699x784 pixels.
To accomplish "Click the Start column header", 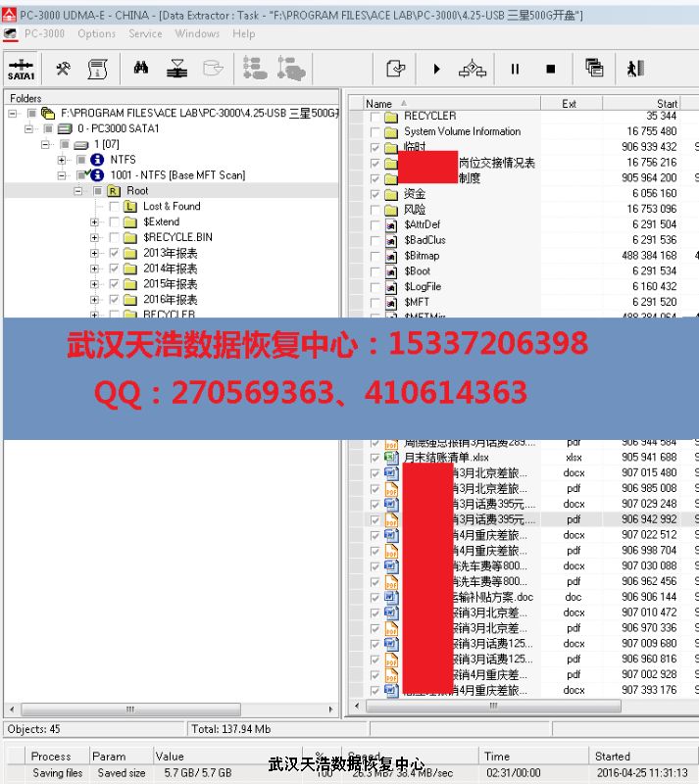I will [667, 104].
